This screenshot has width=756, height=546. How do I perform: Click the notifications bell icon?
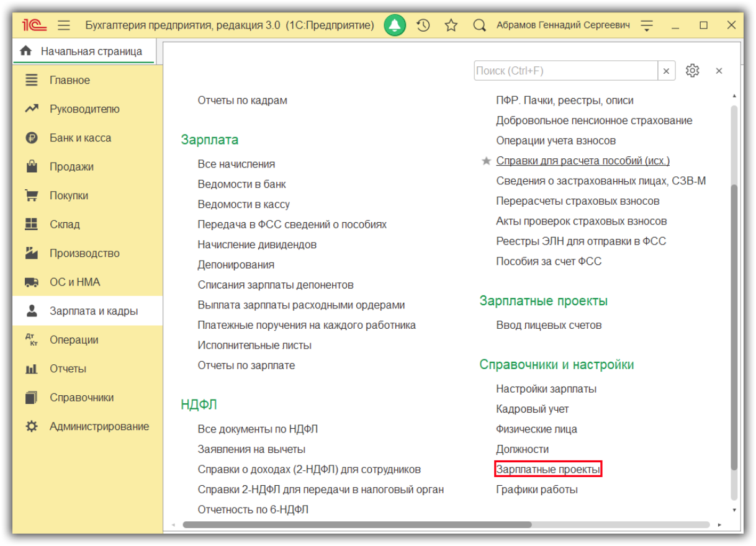point(395,25)
